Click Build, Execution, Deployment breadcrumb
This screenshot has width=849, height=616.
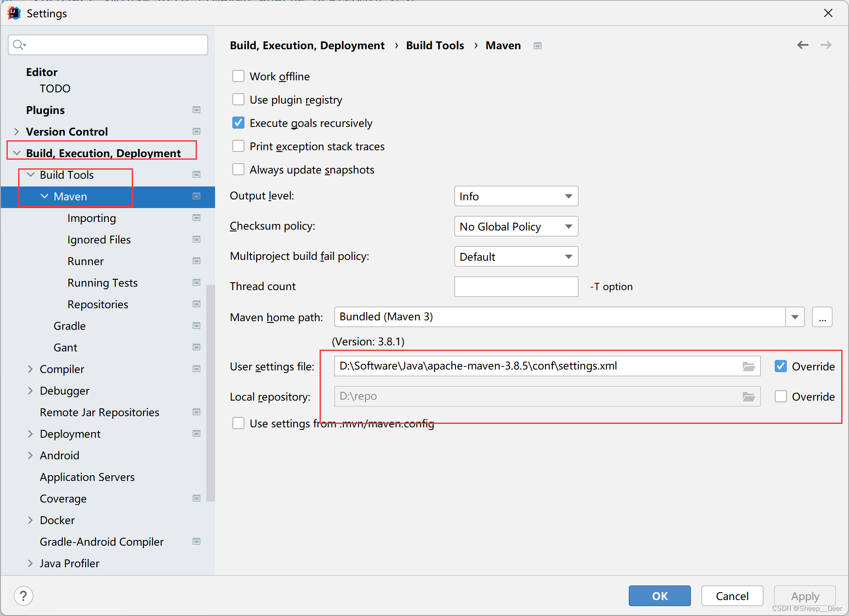coord(307,45)
